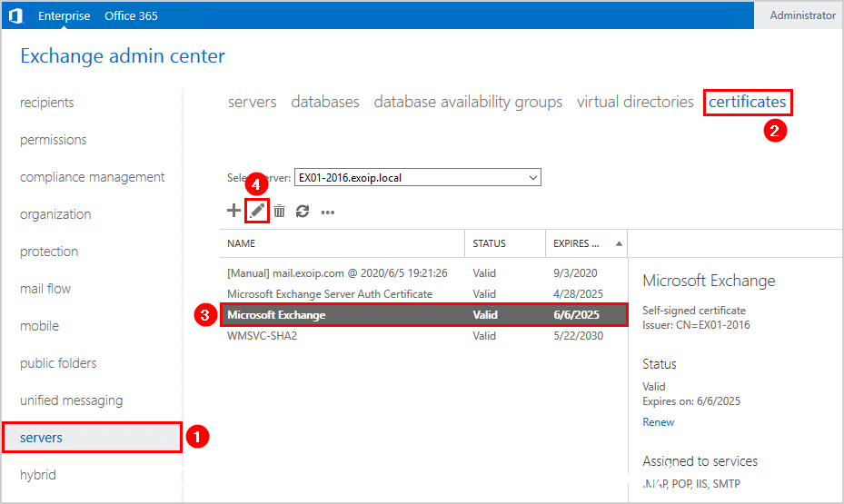This screenshot has height=504, width=844.
Task: Open the Enterprise tab in top bar
Action: tap(65, 15)
